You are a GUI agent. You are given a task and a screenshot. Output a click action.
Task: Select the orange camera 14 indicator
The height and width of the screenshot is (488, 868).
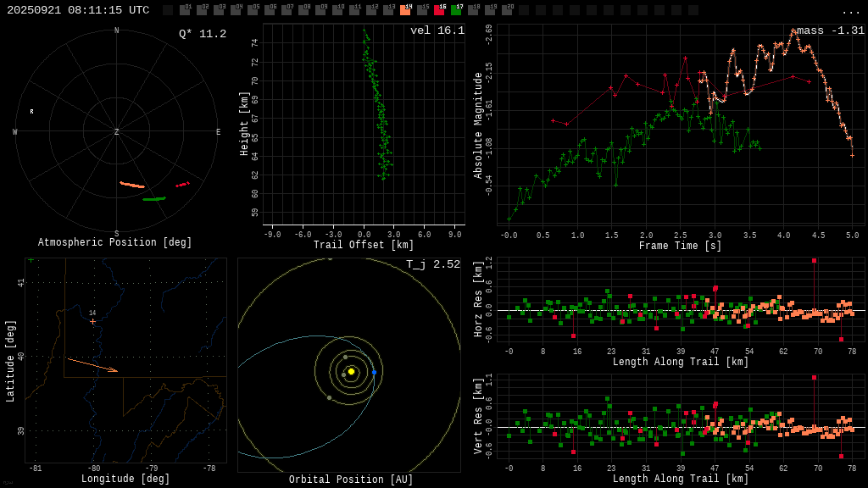tap(405, 10)
